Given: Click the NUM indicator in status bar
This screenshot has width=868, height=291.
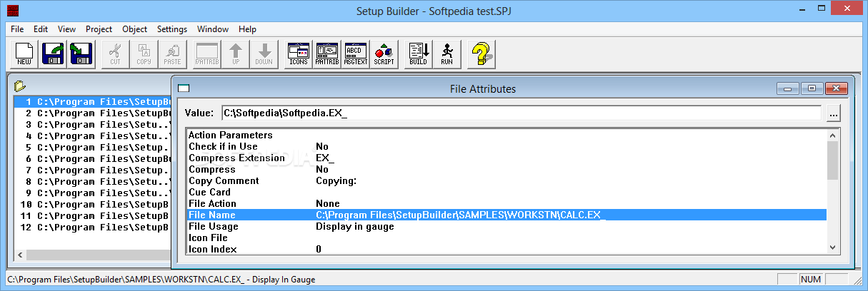Looking at the screenshot, I should coord(810,280).
